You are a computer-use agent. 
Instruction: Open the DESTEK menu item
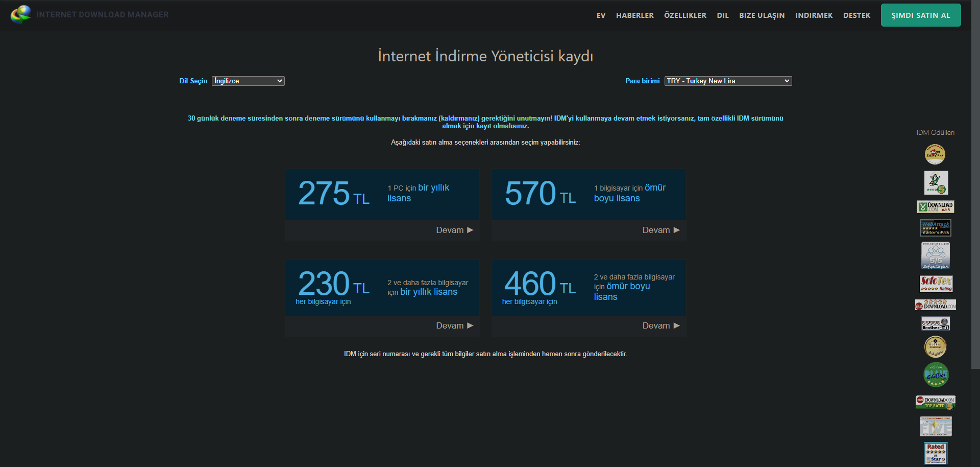click(856, 15)
